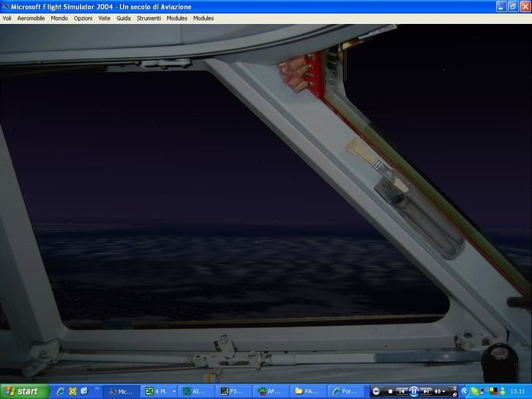Open the Mondo menu

(59, 19)
